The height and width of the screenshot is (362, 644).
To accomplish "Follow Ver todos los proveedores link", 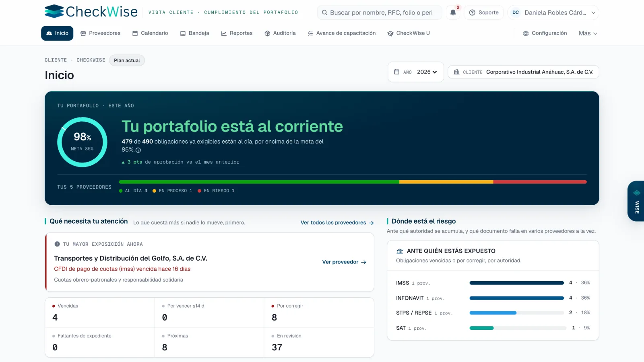I will [x=337, y=222].
